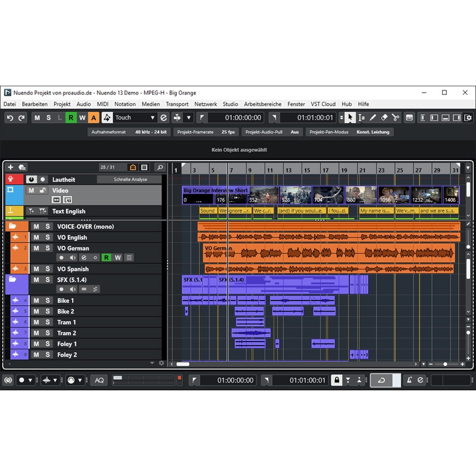The height and width of the screenshot is (476, 476).
Task: Click the Projekt-Audio-Pull Aus field
Action: tap(272, 132)
